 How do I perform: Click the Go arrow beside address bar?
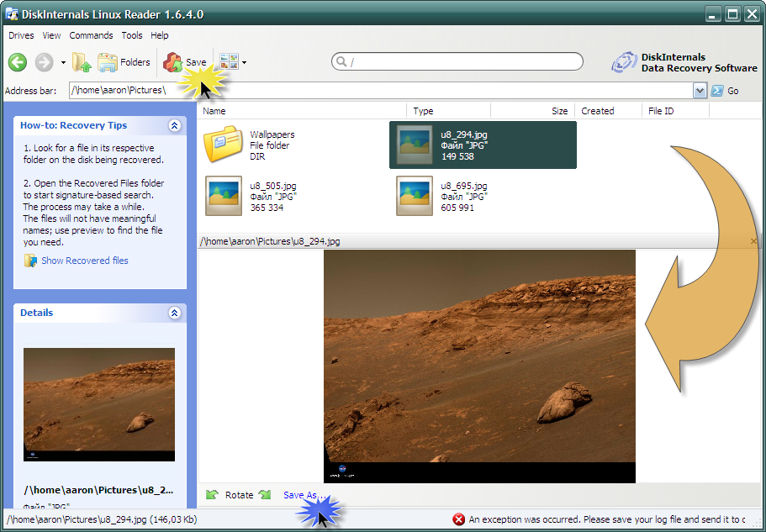717,91
